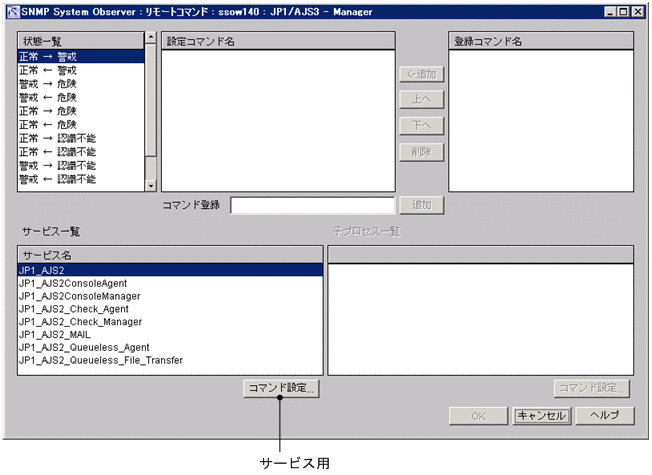Minimize the remote command window
Image resolution: width=652 pixels, height=475 pixels.
(x=610, y=12)
